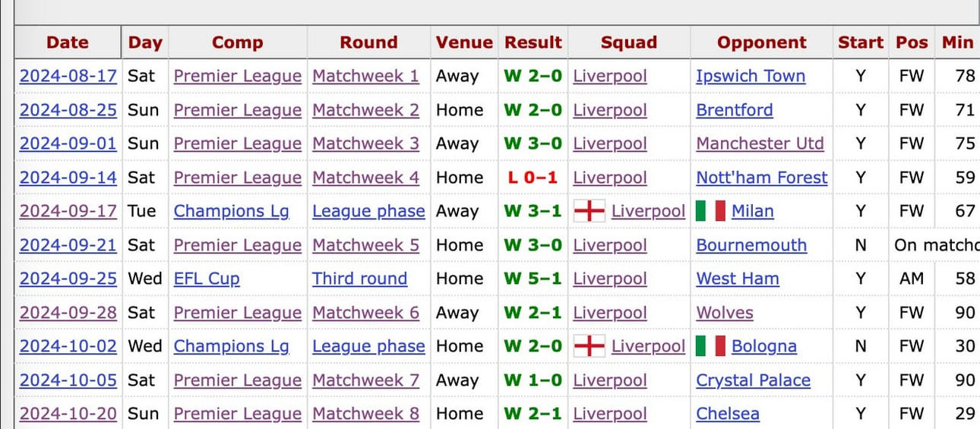Open the 2024-10-02 match date link
Viewport: 980px width, 429px height.
(68, 346)
